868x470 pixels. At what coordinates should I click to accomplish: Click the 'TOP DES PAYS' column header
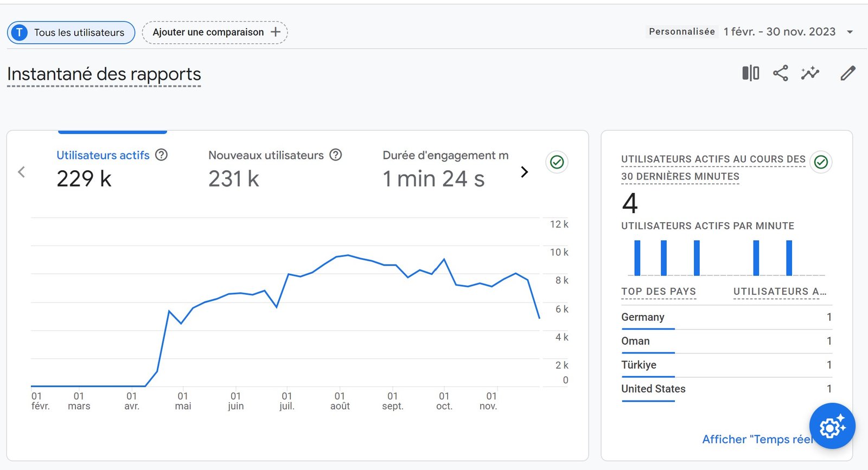click(659, 292)
